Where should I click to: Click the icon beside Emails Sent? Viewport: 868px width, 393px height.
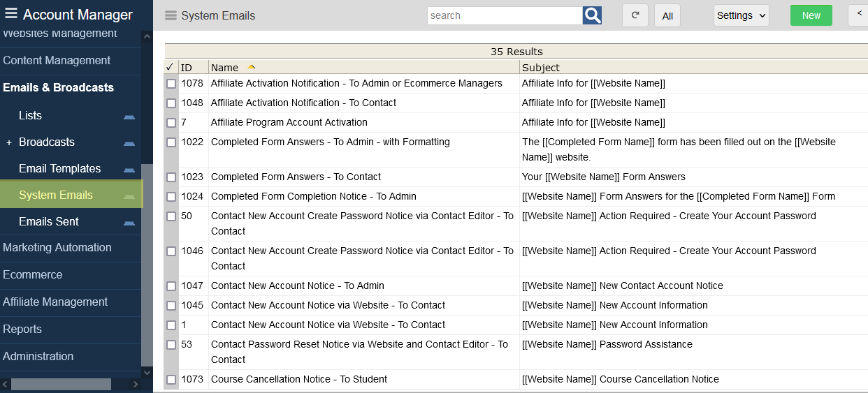click(129, 222)
